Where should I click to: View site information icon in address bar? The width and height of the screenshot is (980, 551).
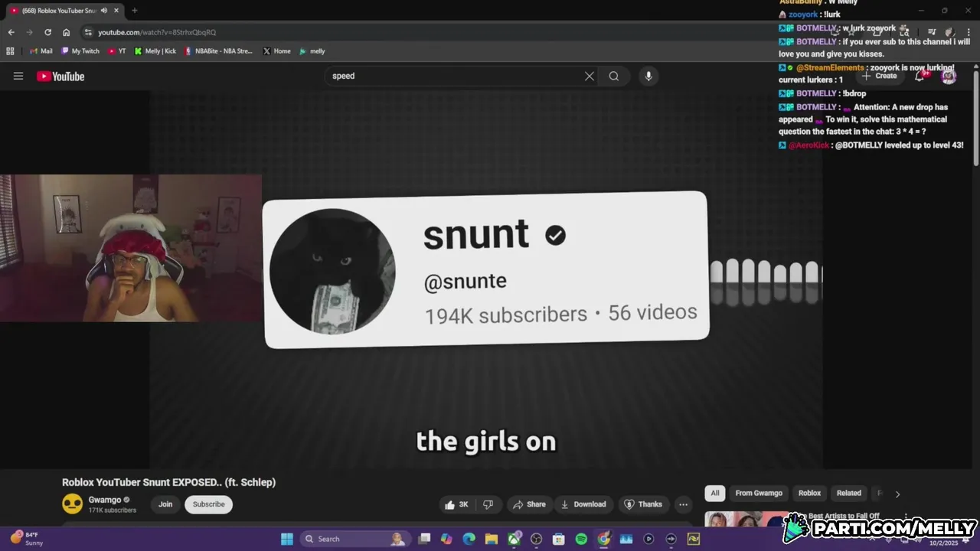pyautogui.click(x=88, y=32)
